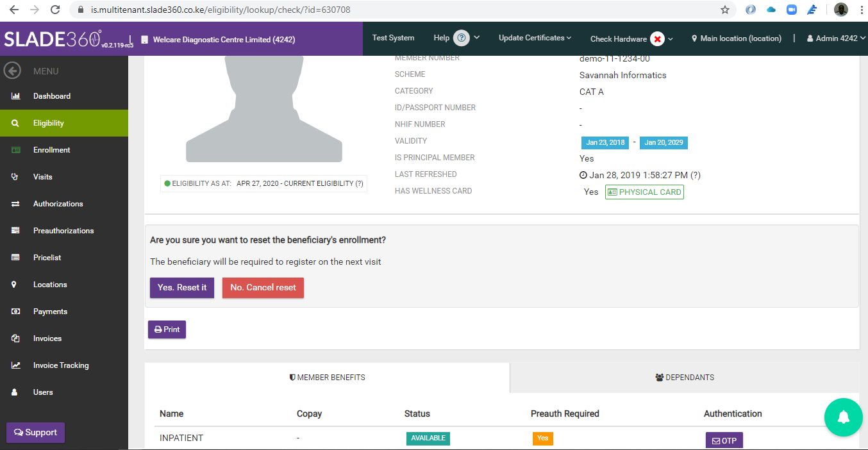Open the notifications bell
The width and height of the screenshot is (868, 450).
pos(844,417)
